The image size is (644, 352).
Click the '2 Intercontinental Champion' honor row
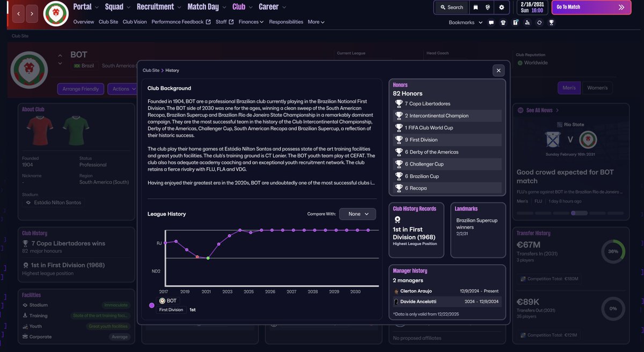(448, 116)
